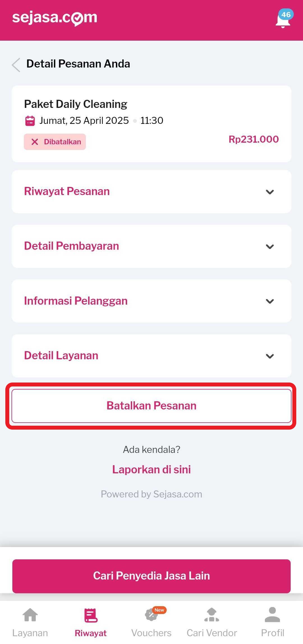Viewport: 303px width, 644px height.
Task: Switch to the Vouchers tab label
Action: click(x=151, y=633)
